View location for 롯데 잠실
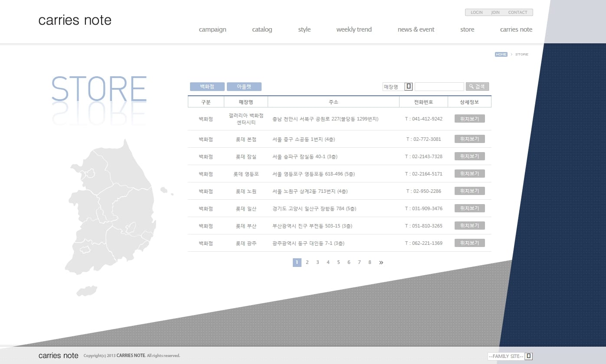 coord(470,156)
